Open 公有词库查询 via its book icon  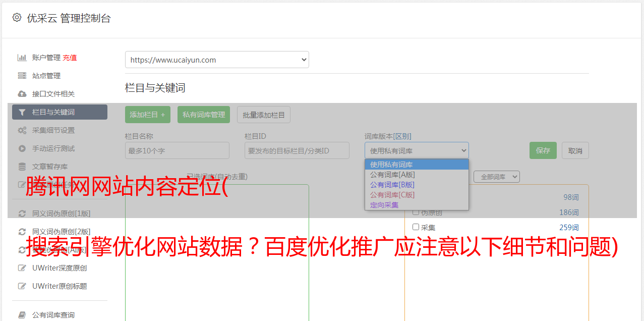22,315
